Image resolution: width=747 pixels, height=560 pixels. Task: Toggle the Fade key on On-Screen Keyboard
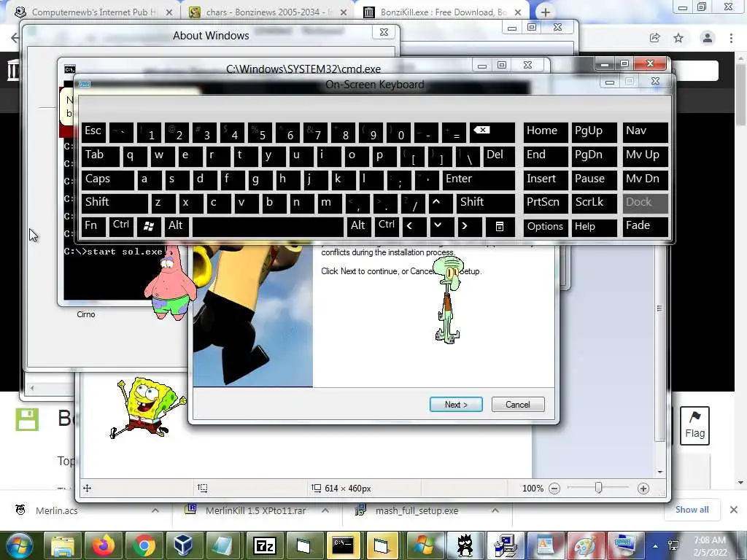pos(645,227)
